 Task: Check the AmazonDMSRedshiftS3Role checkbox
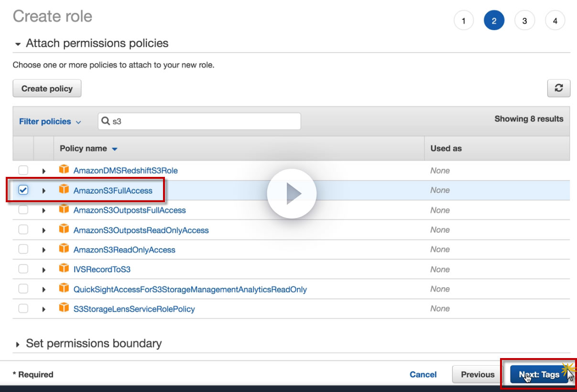(23, 170)
